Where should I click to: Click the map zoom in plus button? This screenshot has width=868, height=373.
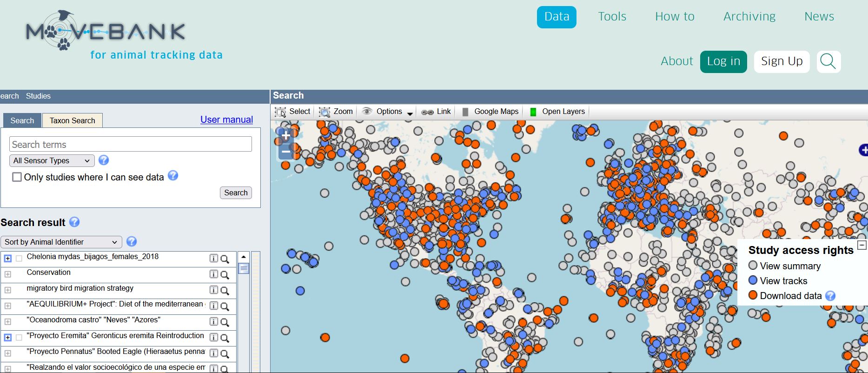coord(285,136)
